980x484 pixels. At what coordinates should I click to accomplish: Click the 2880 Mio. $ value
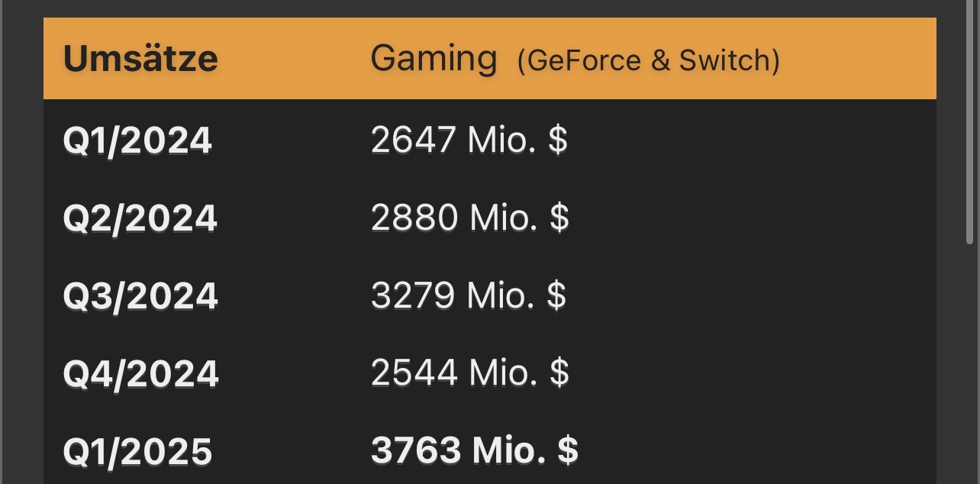[x=469, y=218]
